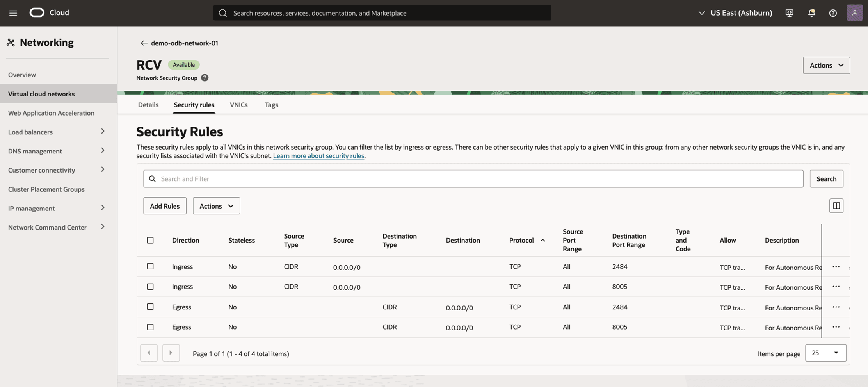Screen dimensions: 868x387
Task: Open the three-dot menu on the first ingress rule
Action: (836, 266)
